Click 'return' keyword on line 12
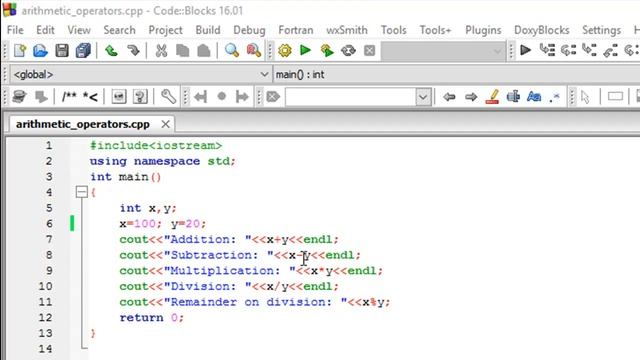The width and height of the screenshot is (640, 360). (x=141, y=318)
